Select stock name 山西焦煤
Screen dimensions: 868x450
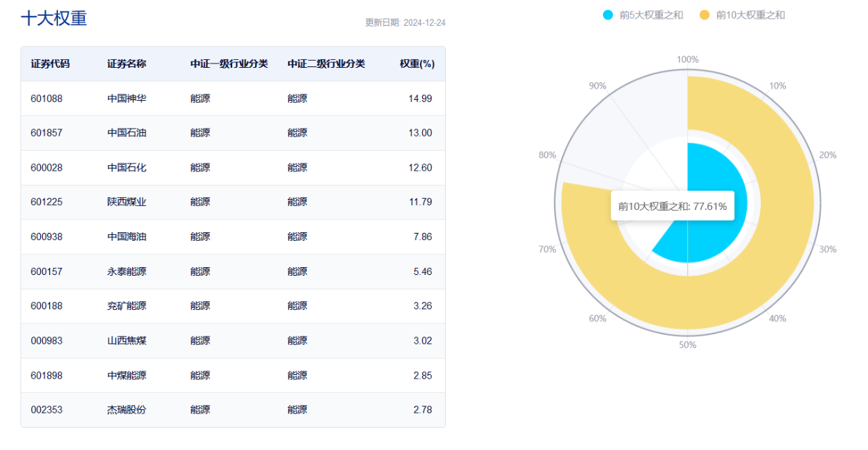(126, 341)
